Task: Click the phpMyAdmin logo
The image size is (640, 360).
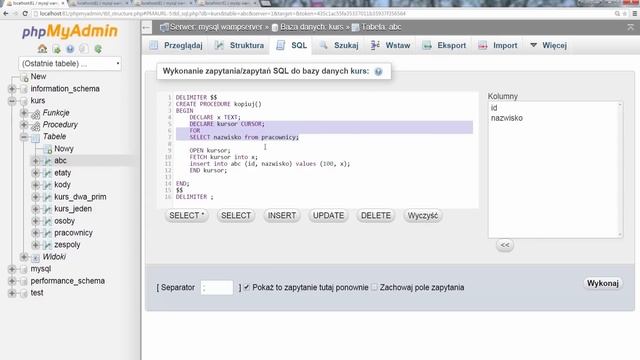Action: [x=70, y=31]
